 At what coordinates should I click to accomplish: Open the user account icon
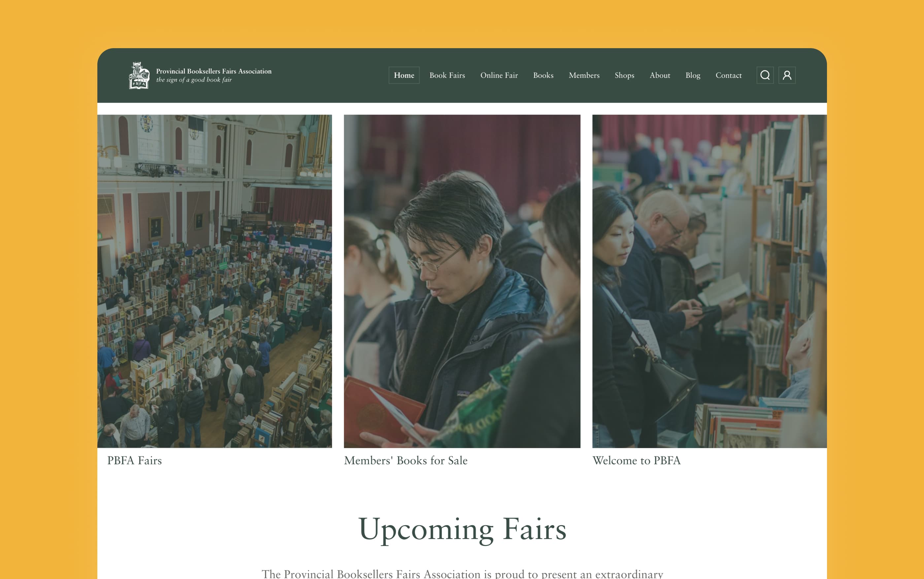tap(787, 75)
